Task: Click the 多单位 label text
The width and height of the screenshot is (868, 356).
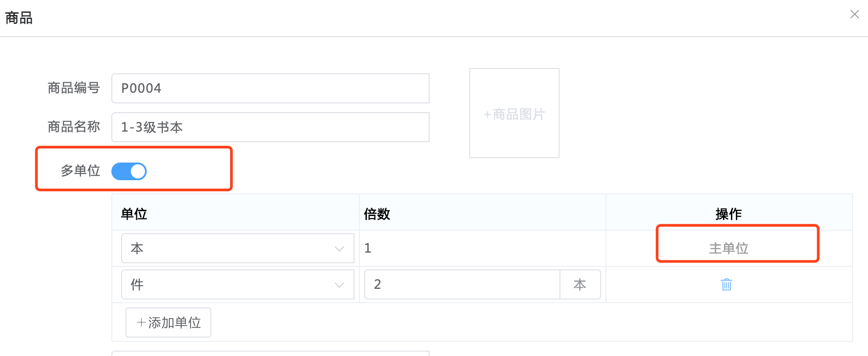Action: [80, 171]
